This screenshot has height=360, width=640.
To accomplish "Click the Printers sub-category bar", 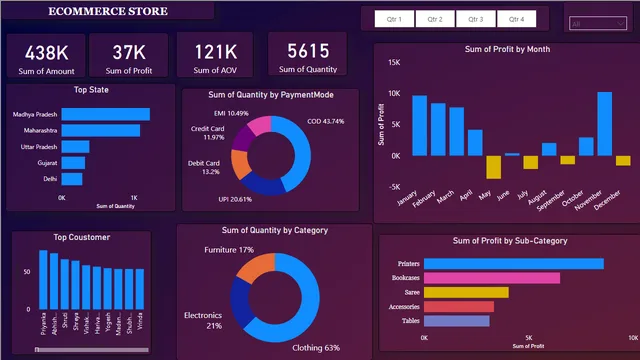I will coord(514,264).
